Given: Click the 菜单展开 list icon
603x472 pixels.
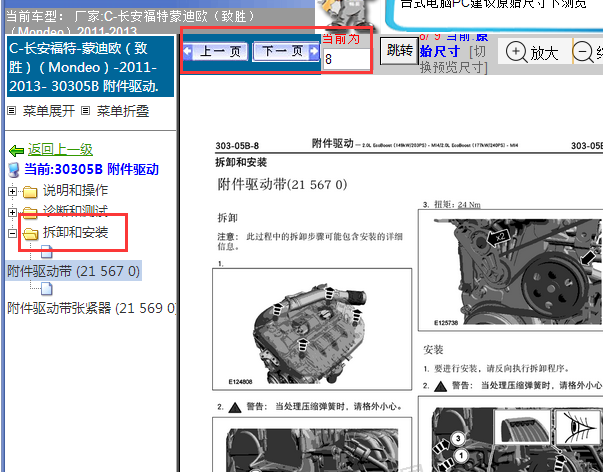Looking at the screenshot, I should point(12,111).
